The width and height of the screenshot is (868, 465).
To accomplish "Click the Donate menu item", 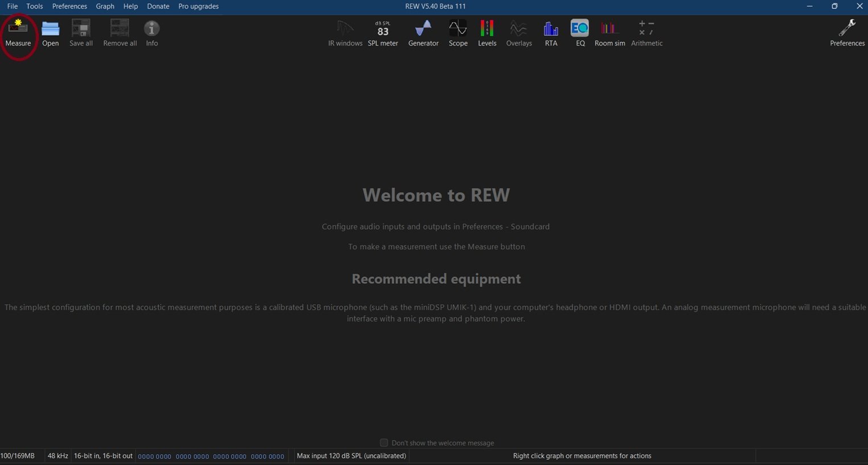I will [x=158, y=6].
